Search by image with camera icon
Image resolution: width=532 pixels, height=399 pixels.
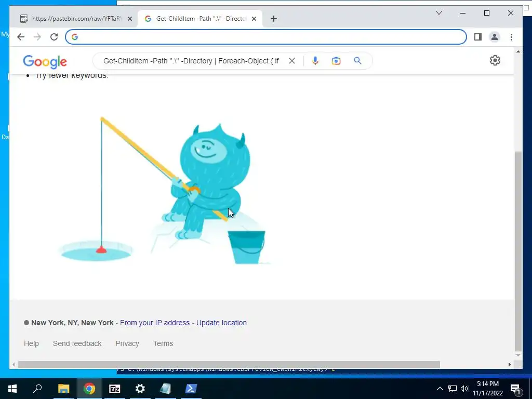pos(336,61)
